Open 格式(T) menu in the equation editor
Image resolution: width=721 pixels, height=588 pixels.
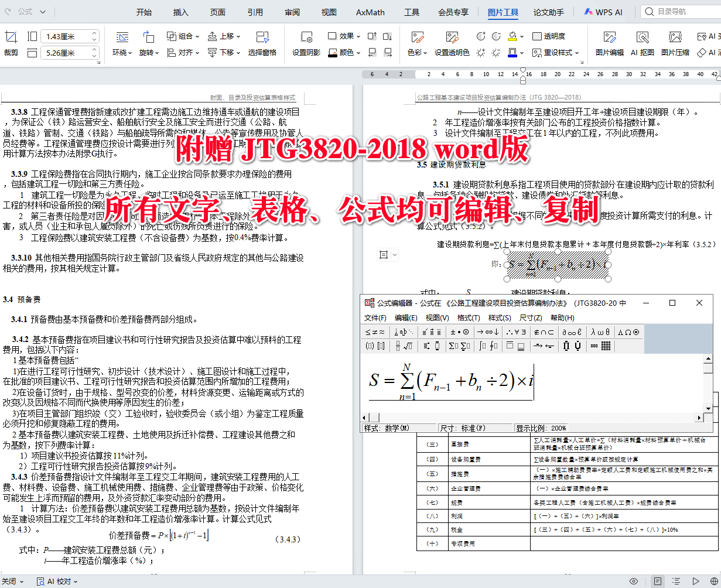click(x=468, y=318)
